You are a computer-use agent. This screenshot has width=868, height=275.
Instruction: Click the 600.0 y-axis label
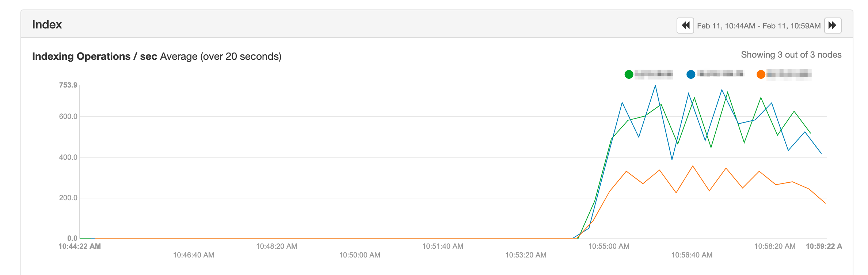click(68, 117)
